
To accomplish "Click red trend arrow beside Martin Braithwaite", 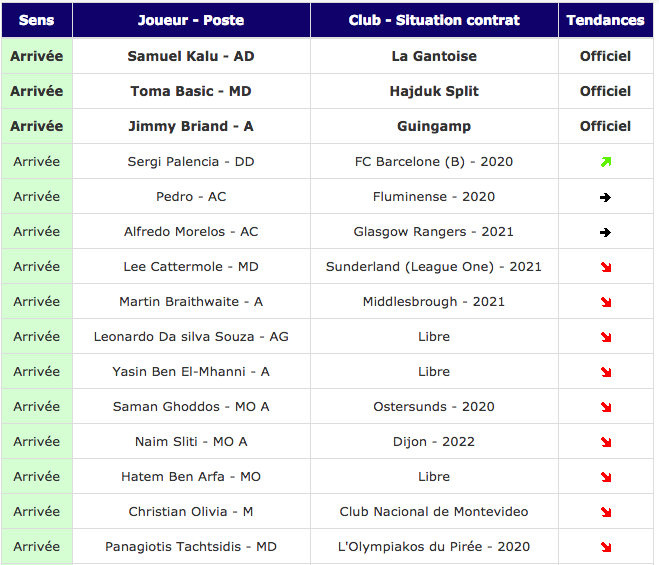I will [x=606, y=302].
